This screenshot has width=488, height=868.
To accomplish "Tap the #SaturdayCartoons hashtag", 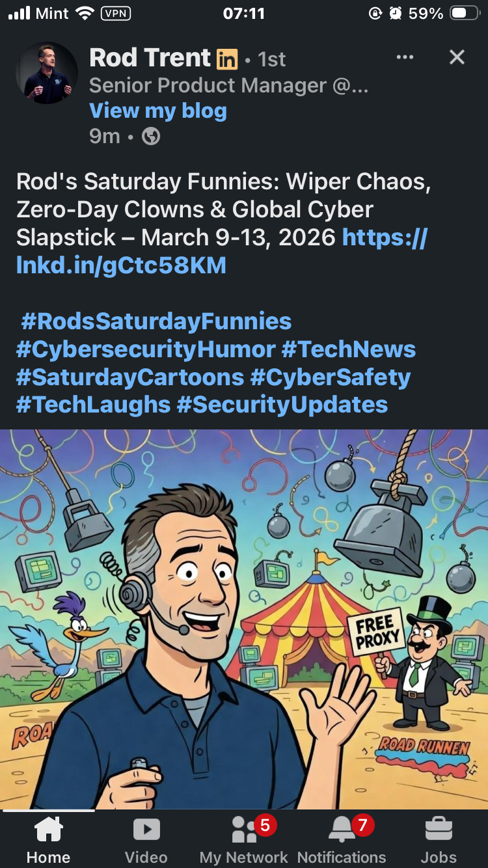I will tap(130, 377).
